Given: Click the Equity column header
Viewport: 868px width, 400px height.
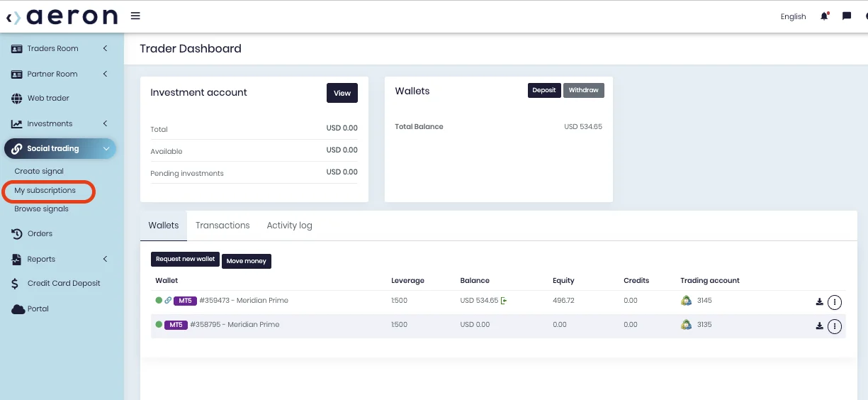Looking at the screenshot, I should (563, 281).
